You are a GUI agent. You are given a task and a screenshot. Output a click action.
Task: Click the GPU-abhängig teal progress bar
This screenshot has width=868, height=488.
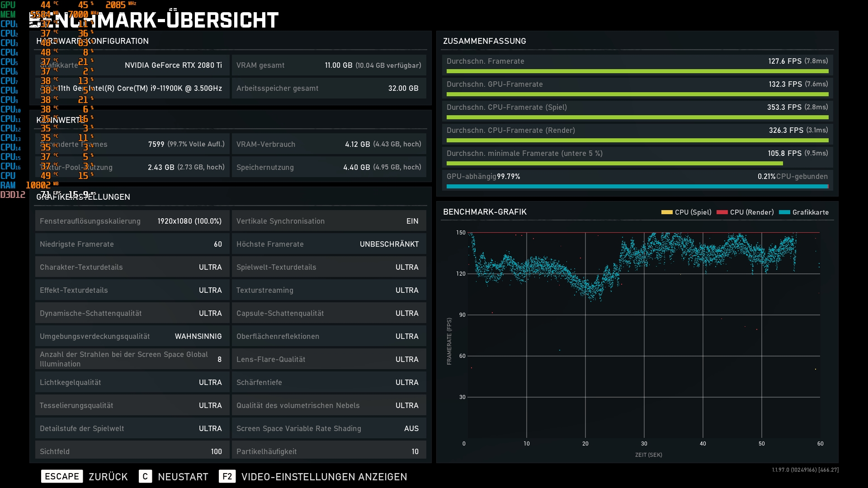point(637,186)
